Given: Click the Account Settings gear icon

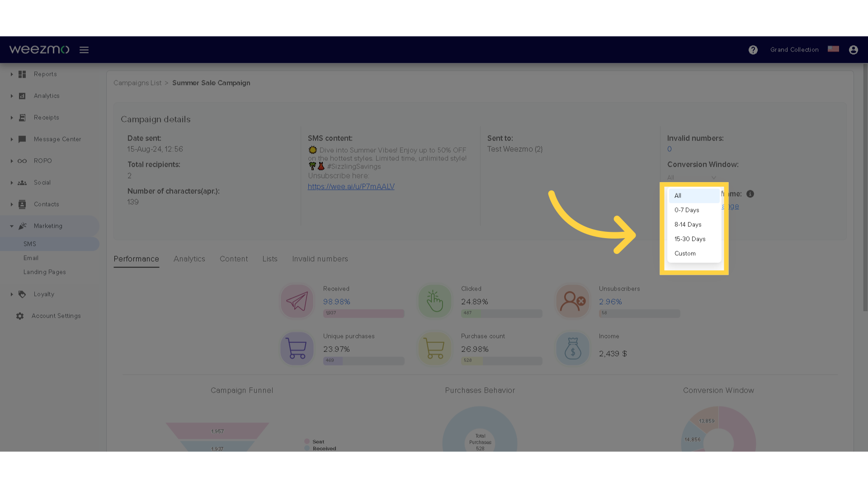Looking at the screenshot, I should (20, 316).
